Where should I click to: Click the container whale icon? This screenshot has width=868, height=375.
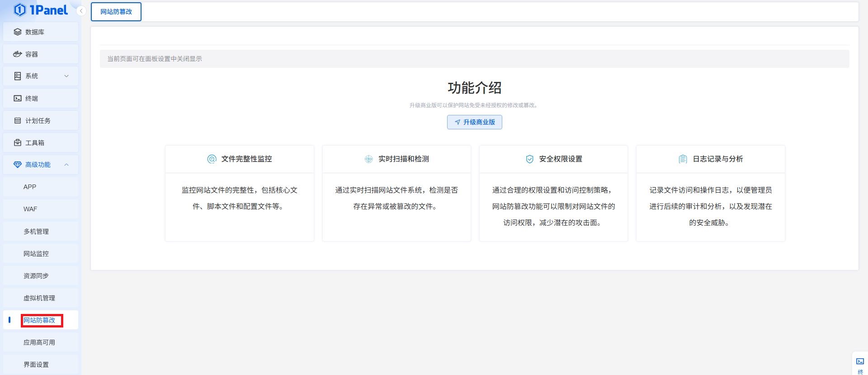(x=18, y=54)
